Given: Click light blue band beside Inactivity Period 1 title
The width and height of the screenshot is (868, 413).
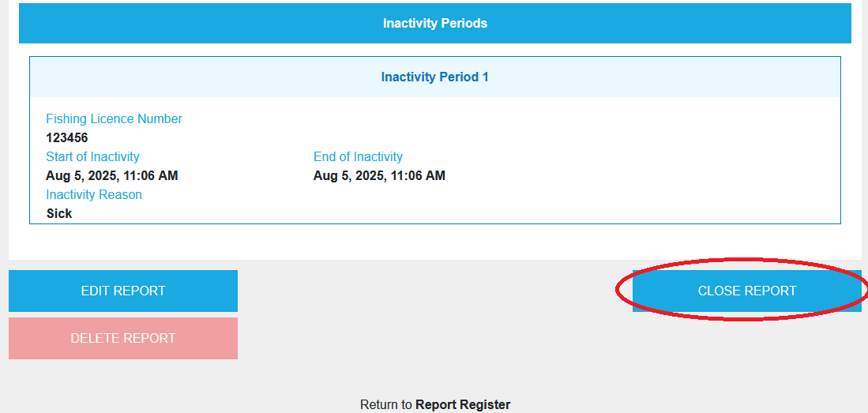Looking at the screenshot, I should click(x=197, y=77).
